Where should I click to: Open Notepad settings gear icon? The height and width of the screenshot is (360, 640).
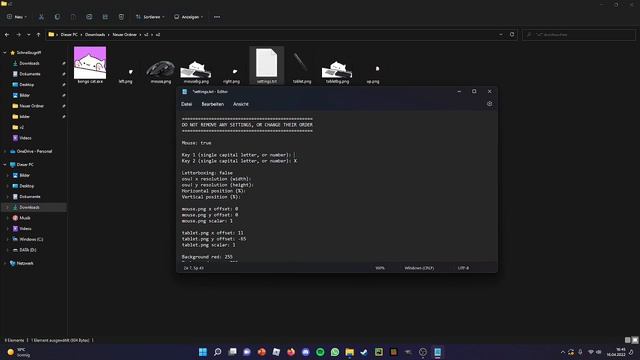(489, 104)
